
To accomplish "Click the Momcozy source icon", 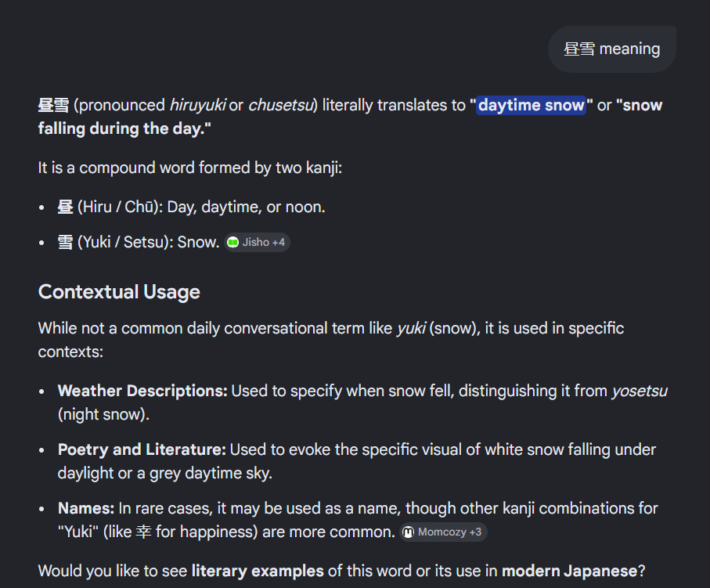I will click(x=408, y=532).
